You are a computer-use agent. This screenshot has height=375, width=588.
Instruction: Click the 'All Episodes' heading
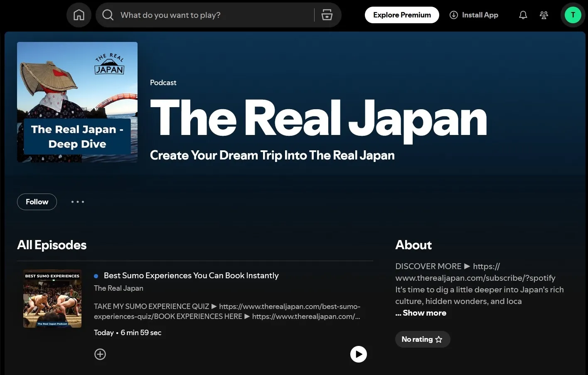click(x=52, y=245)
